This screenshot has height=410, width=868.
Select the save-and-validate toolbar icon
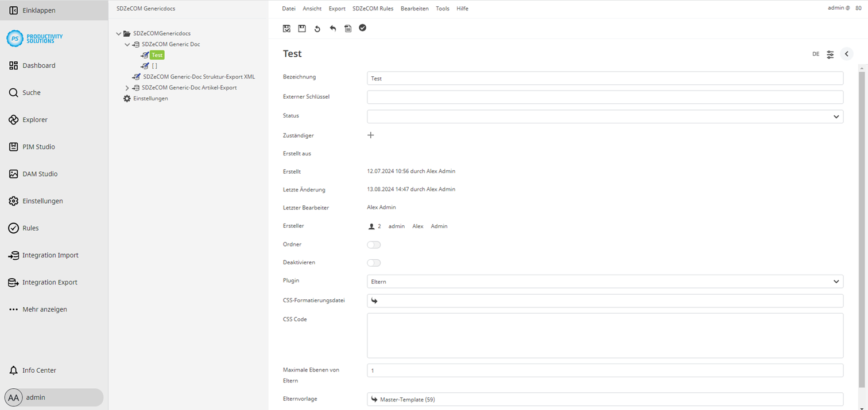tap(286, 28)
